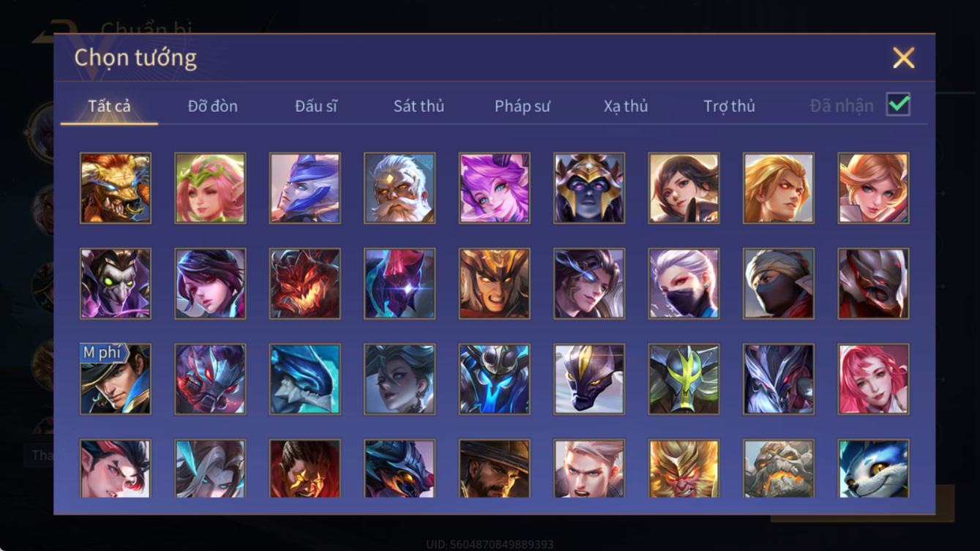Select the stone golem hero portrait
The image size is (980, 551).
(x=779, y=468)
